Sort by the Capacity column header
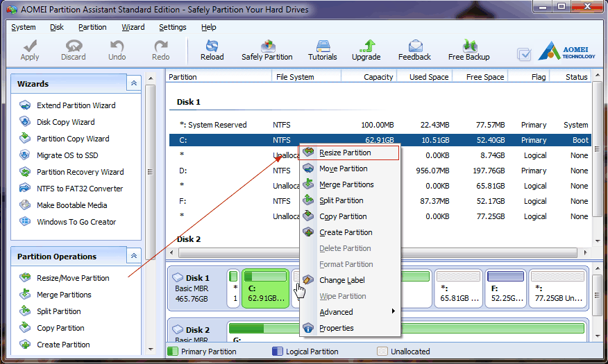 (369, 77)
